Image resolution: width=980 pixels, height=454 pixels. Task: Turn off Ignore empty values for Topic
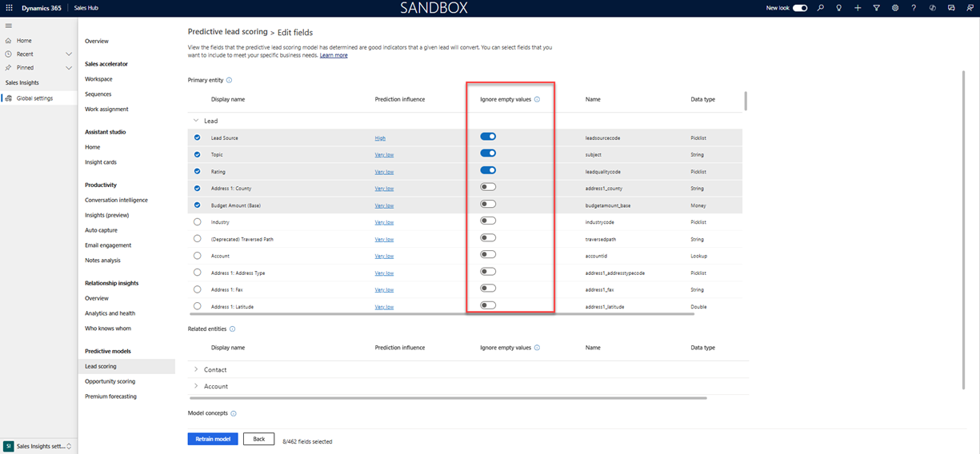pos(488,153)
